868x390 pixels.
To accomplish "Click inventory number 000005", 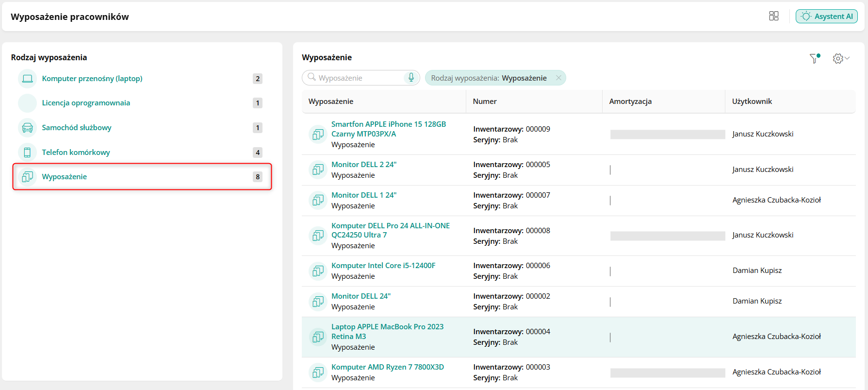I will click(x=538, y=165).
